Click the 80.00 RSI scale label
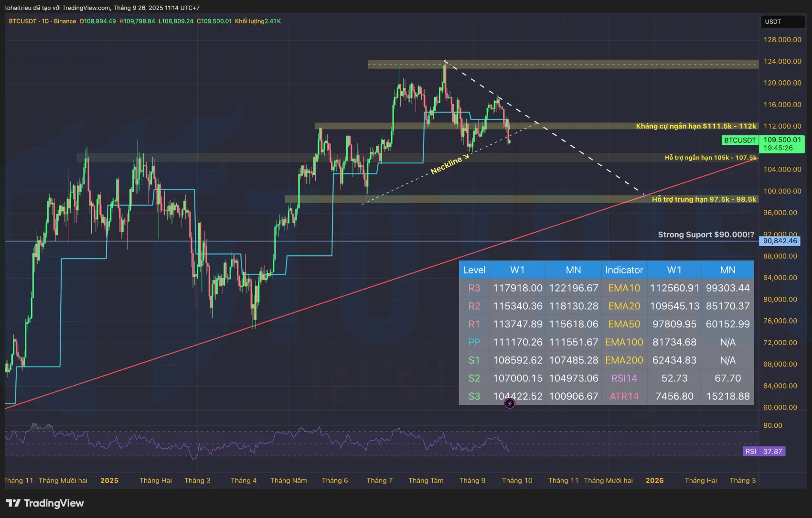Viewport: 812px width, 518px height. tap(773, 425)
